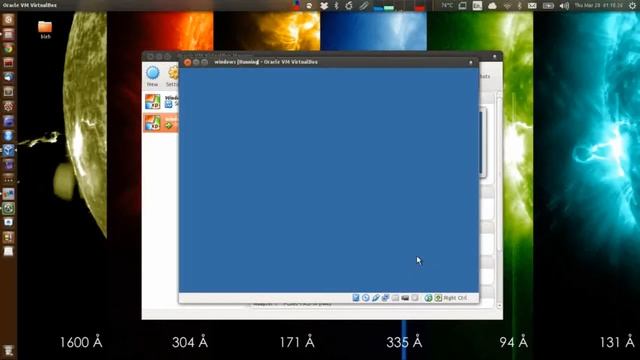Click the clock date in top panel
Image resolution: width=640 pixels, height=360 pixels.
[x=598, y=5]
